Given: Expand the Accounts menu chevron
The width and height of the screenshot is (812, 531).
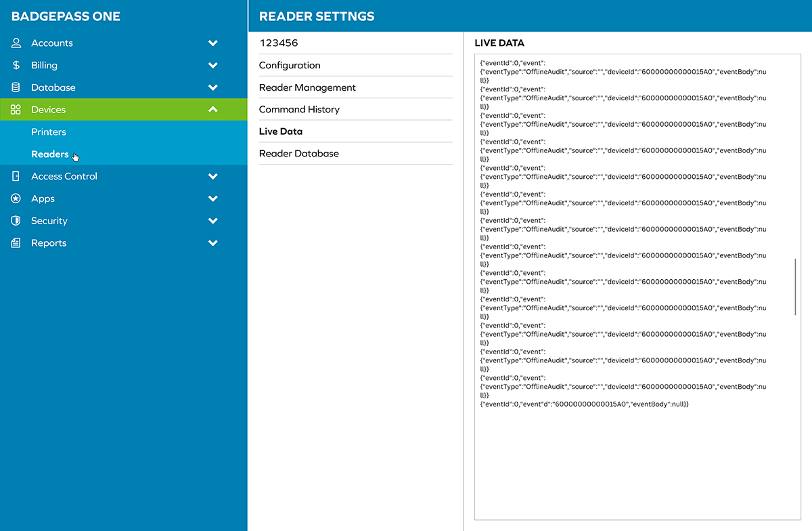Looking at the screenshot, I should click(213, 43).
